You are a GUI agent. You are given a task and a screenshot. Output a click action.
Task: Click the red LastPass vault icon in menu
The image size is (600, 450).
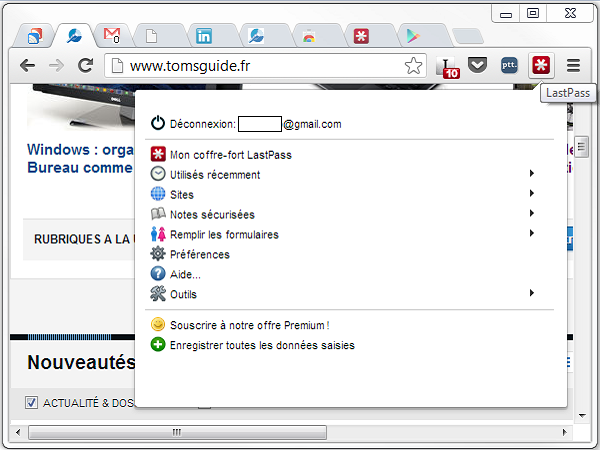158,154
